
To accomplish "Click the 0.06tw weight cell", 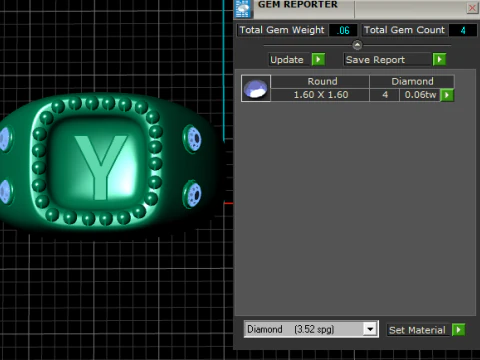I will coord(420,95).
